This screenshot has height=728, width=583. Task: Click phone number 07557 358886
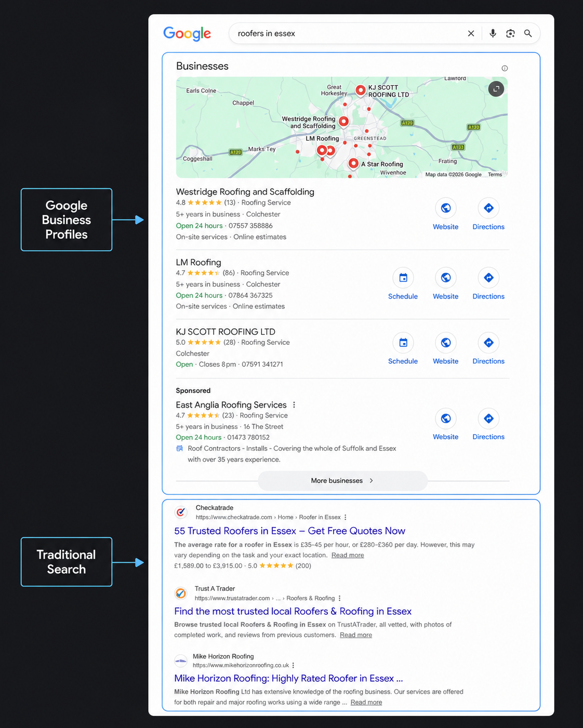click(250, 226)
